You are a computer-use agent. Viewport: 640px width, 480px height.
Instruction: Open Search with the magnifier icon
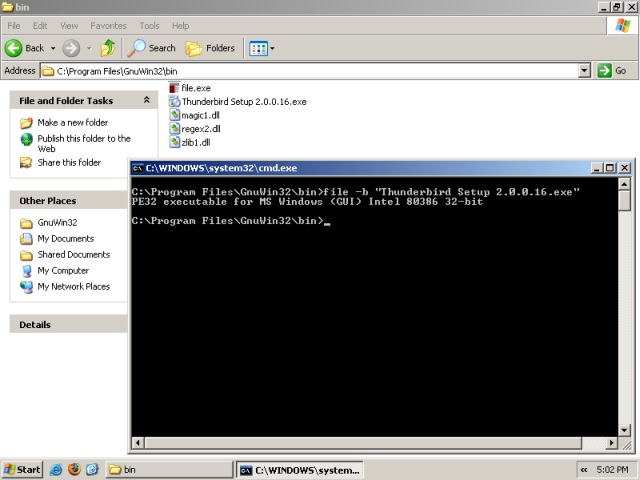pyautogui.click(x=136, y=48)
